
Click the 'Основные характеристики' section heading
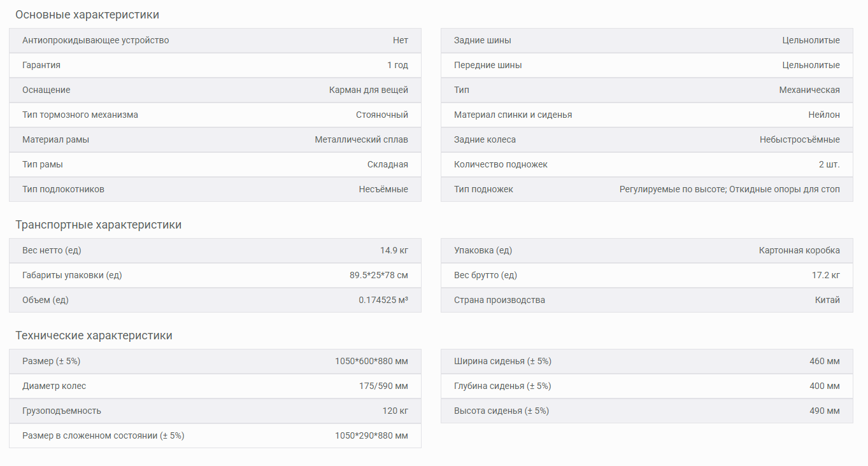[87, 15]
